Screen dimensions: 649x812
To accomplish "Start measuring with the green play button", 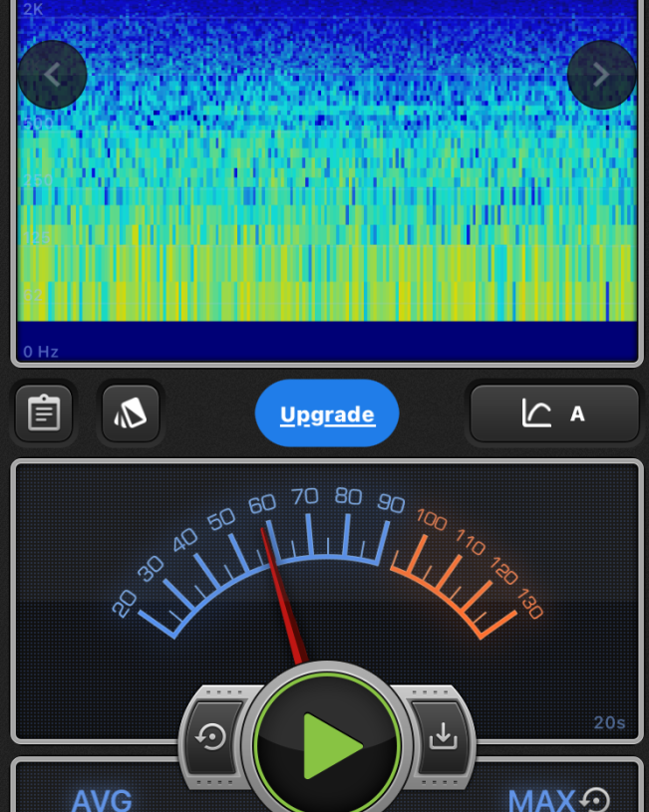I will click(x=327, y=744).
